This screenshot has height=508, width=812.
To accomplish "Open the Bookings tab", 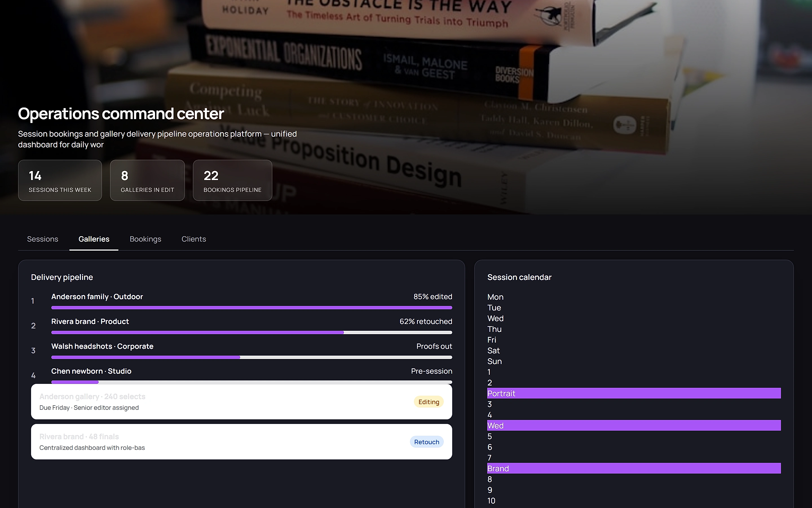I will [x=145, y=239].
